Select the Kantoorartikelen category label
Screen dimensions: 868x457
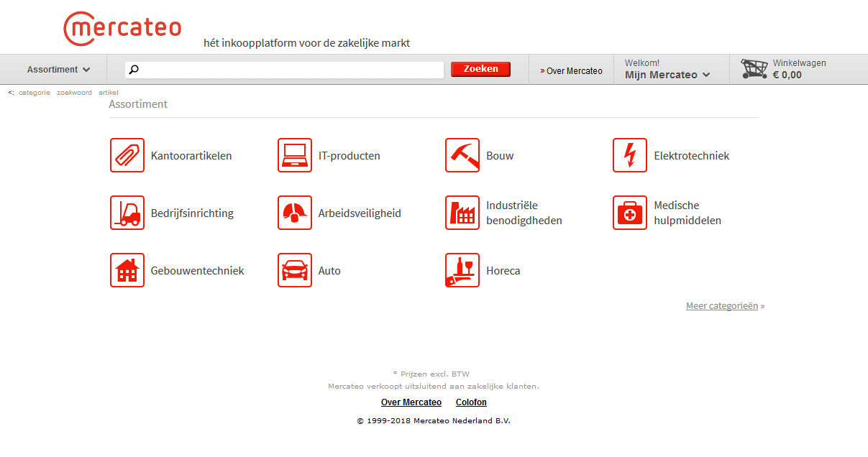[x=191, y=156]
